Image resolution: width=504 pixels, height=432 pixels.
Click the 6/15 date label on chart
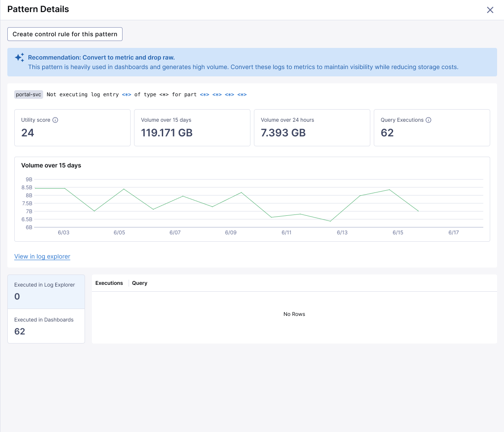[398, 232]
